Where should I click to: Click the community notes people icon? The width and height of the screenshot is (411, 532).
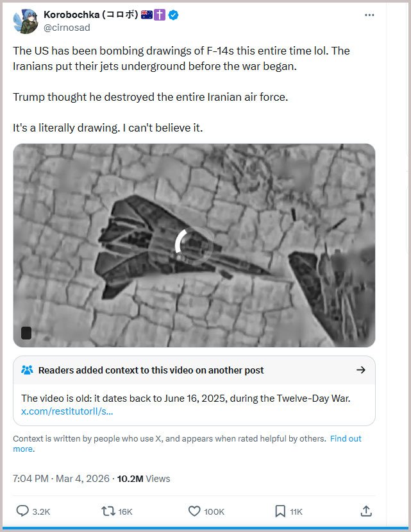[x=27, y=370]
